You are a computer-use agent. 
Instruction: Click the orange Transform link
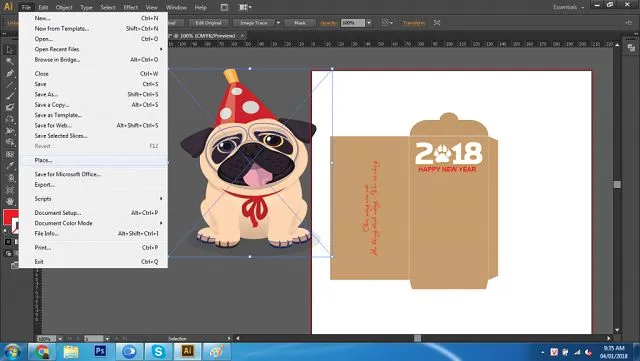pos(414,23)
